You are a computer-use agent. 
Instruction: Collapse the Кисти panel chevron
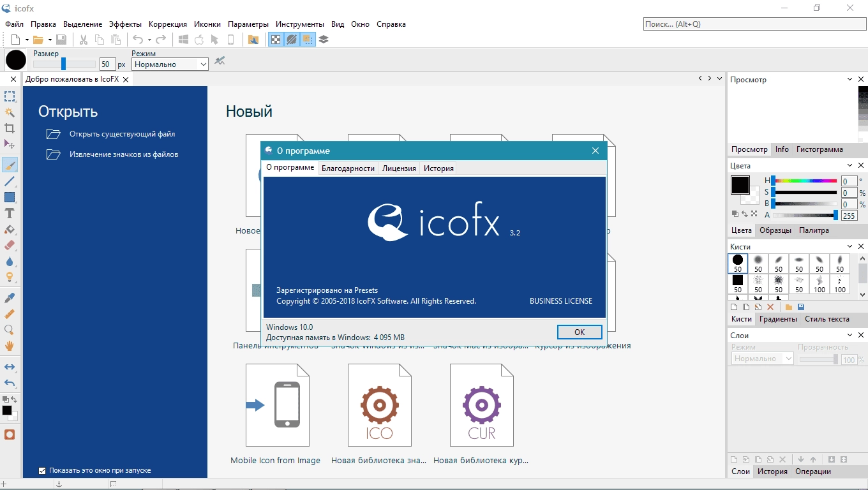coord(850,246)
